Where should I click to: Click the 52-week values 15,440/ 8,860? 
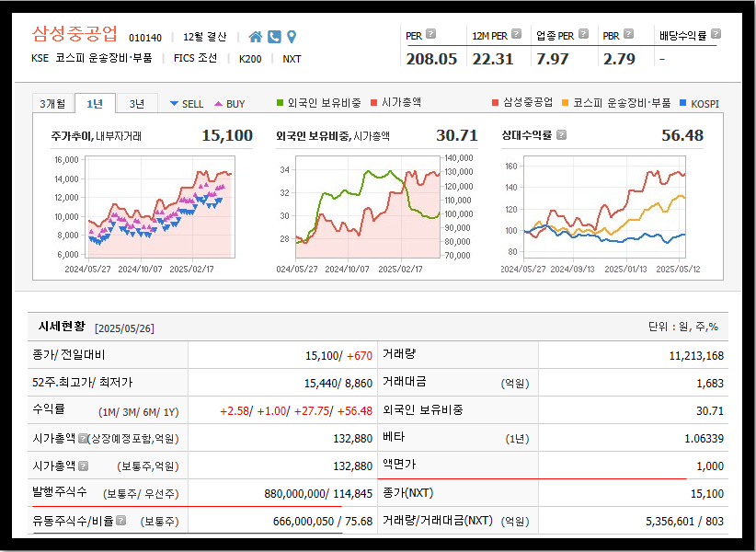click(x=338, y=384)
